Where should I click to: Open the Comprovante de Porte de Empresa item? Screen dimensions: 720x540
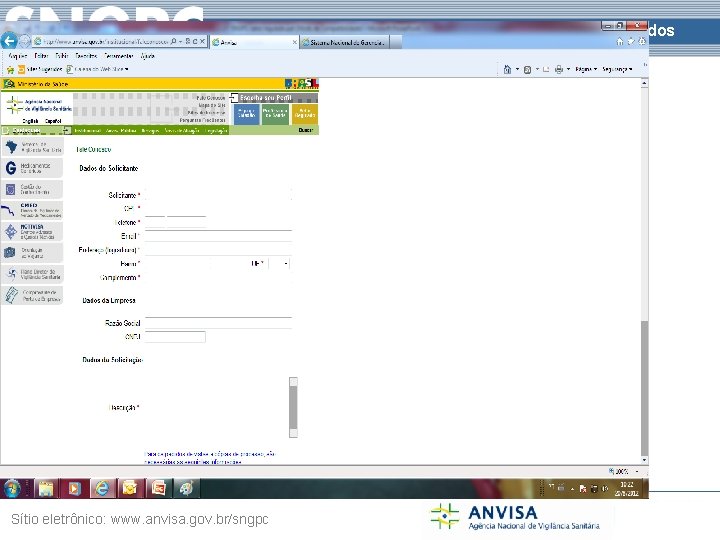pyautogui.click(x=32, y=295)
